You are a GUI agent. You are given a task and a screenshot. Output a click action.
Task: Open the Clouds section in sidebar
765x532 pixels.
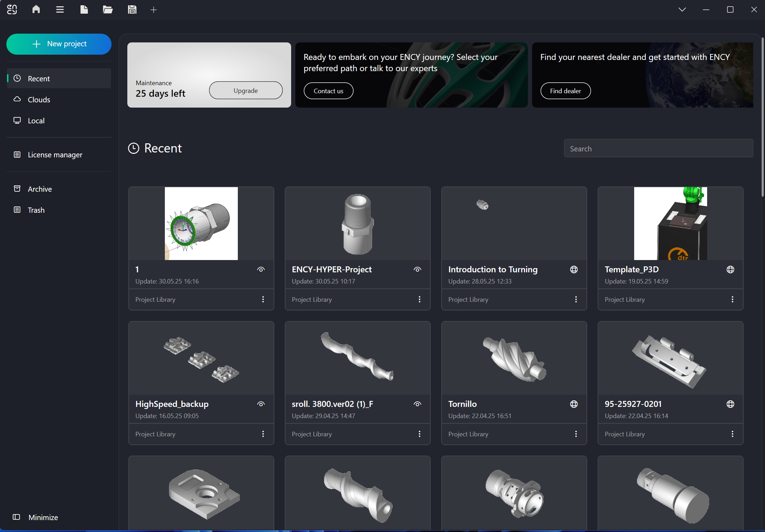(39, 100)
